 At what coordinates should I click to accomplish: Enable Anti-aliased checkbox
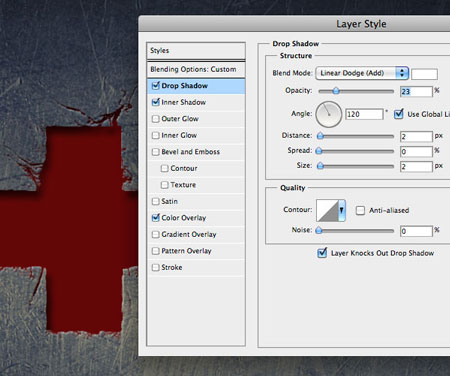coord(360,210)
